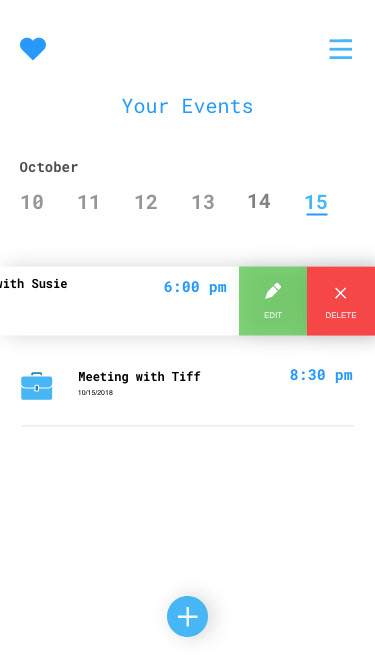Viewport: 375px width, 667px height.
Task: Click the EDIT label on green button
Action: point(273,315)
